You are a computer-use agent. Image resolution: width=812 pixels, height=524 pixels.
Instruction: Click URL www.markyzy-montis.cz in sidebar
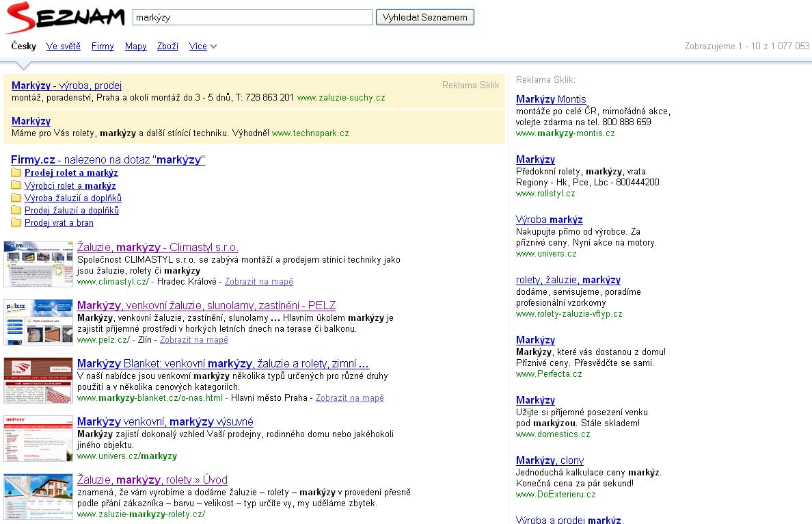565,133
